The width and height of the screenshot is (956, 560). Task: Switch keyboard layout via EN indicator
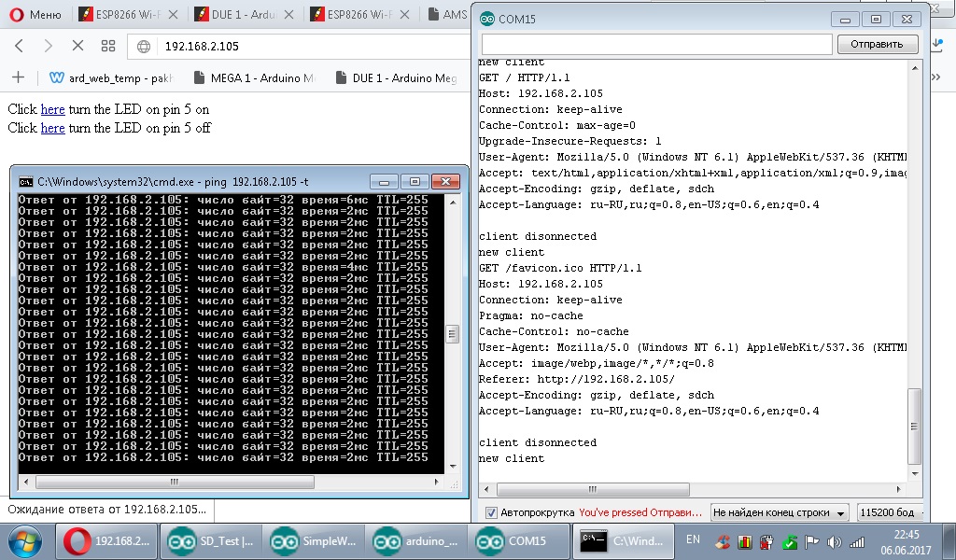[692, 539]
